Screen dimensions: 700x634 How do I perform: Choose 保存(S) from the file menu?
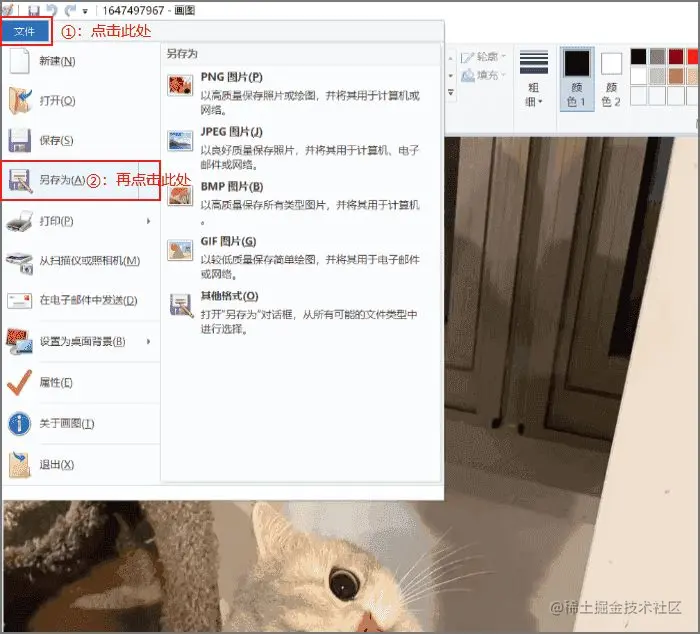[80, 140]
